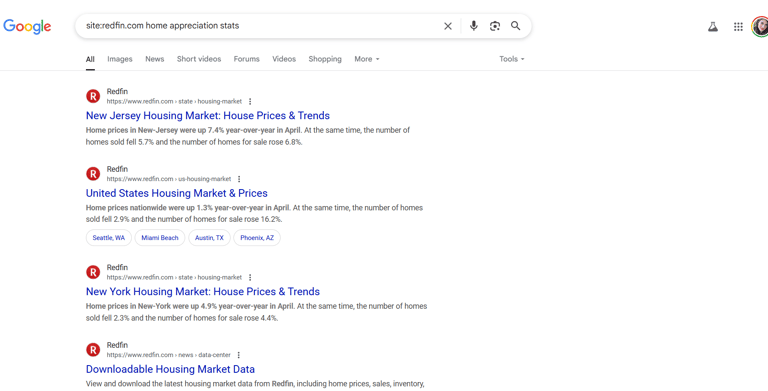Click the news › data-center URL breadcrumb
The height and width of the screenshot is (391, 768).
pos(168,355)
